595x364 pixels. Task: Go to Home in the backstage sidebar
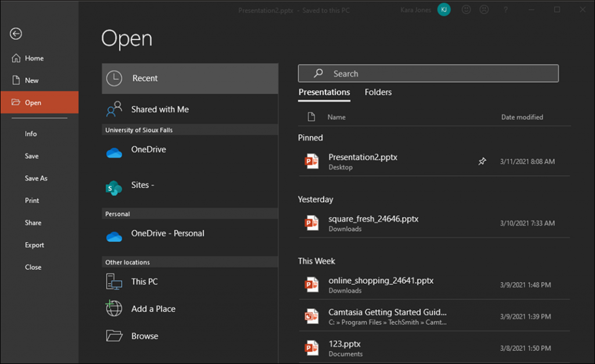click(40, 58)
